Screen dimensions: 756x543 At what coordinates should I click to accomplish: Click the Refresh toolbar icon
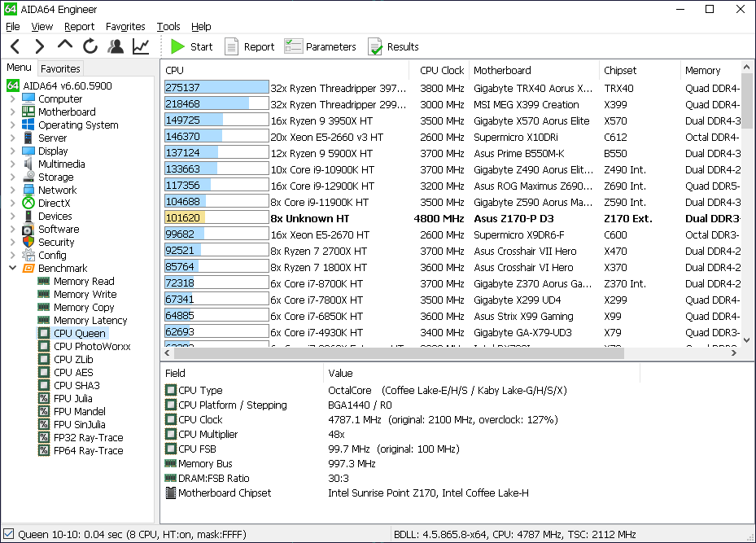(90, 46)
